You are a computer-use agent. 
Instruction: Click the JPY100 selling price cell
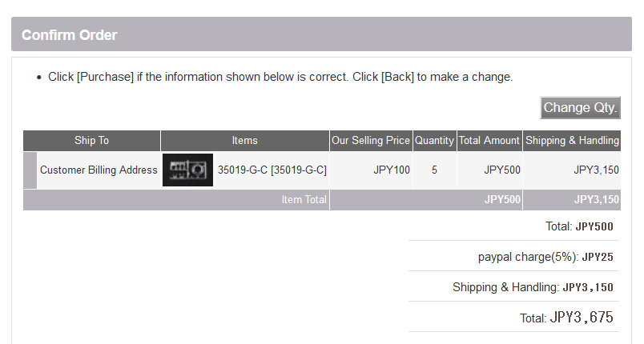coord(371,170)
